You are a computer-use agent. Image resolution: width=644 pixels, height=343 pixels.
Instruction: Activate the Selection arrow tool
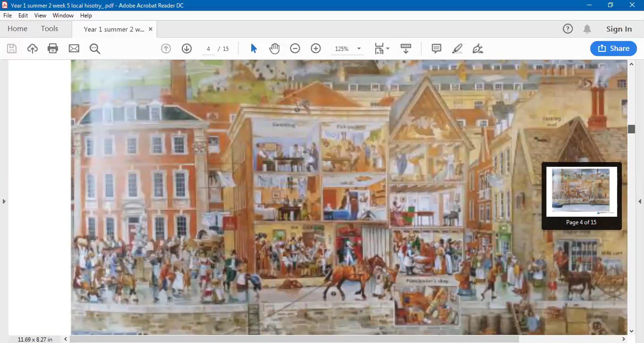click(253, 49)
